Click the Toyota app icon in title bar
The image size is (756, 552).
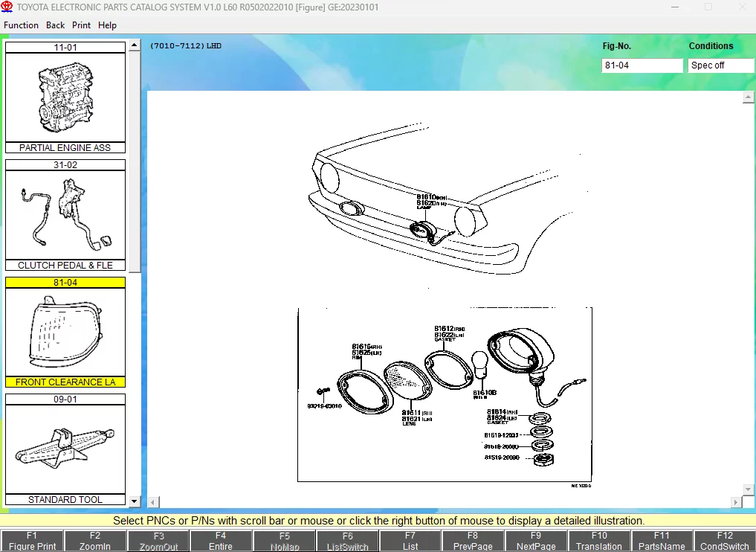pyautogui.click(x=7, y=7)
